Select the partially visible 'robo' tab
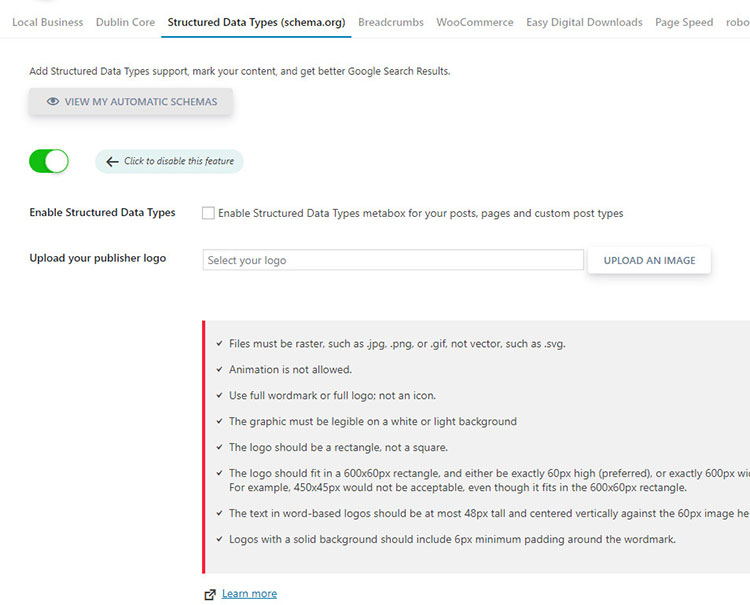 tap(737, 22)
